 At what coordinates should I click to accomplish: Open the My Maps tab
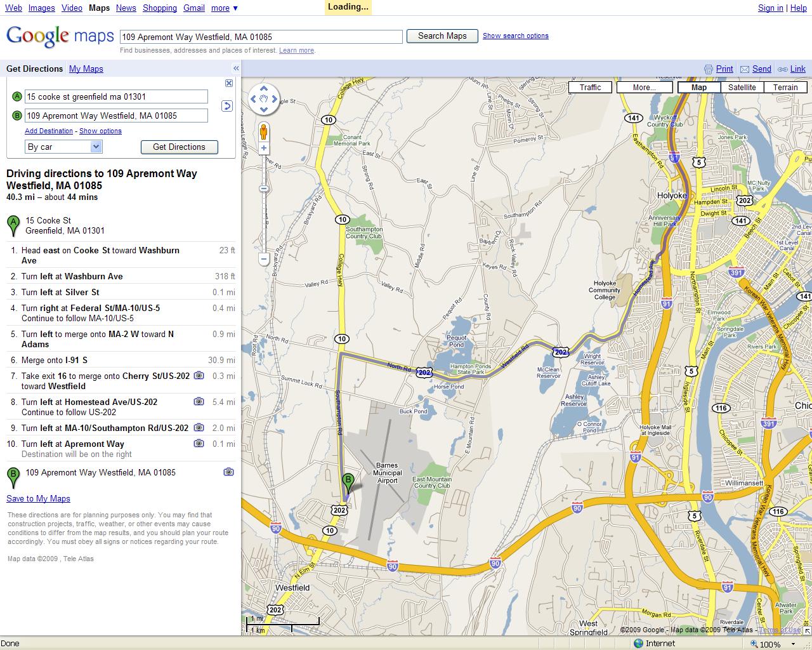point(86,69)
